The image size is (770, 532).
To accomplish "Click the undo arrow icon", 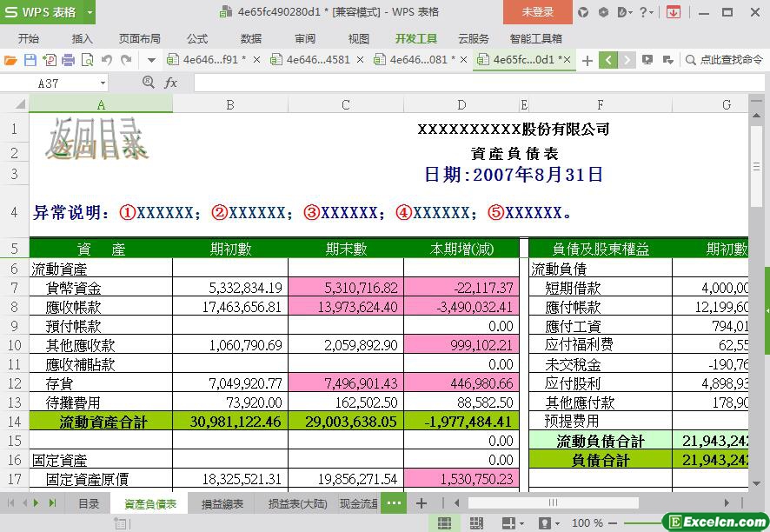I will point(107,60).
